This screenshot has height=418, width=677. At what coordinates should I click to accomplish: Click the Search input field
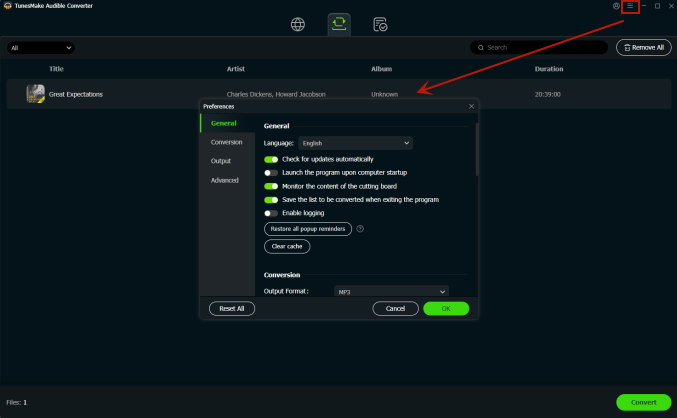click(539, 48)
